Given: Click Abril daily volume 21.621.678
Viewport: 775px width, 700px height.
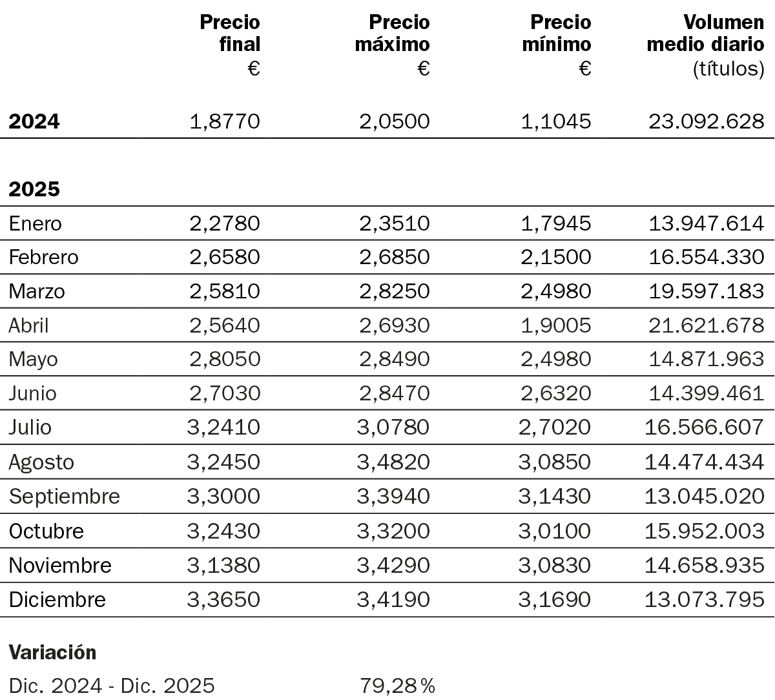Looking at the screenshot, I should [x=706, y=325].
